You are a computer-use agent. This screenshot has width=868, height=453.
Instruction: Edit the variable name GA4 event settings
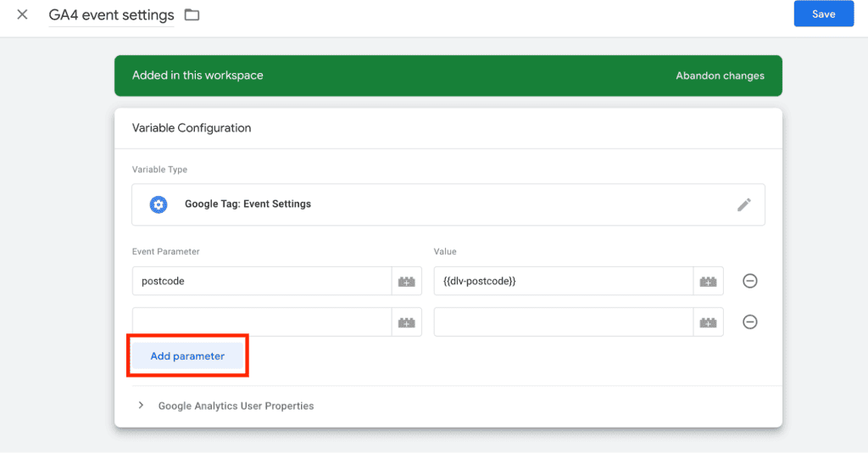[x=111, y=15]
